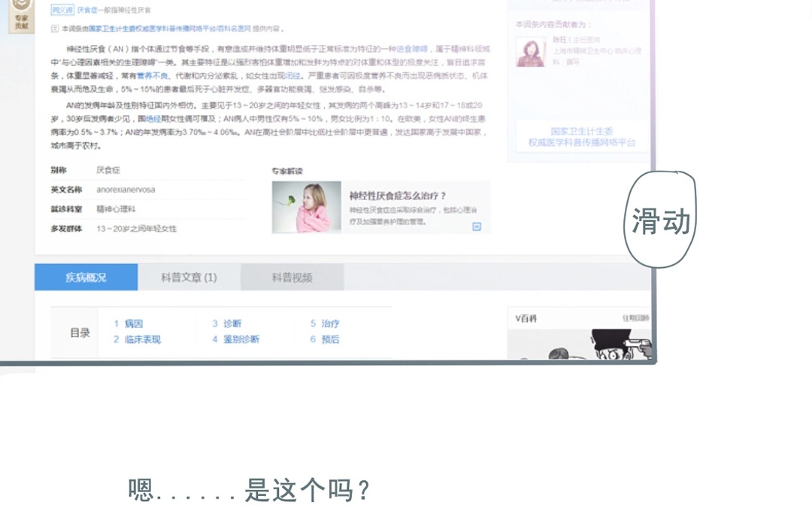This screenshot has height=508, width=812.
Task: Click the small icon on the expert video card
Action: click(x=476, y=227)
